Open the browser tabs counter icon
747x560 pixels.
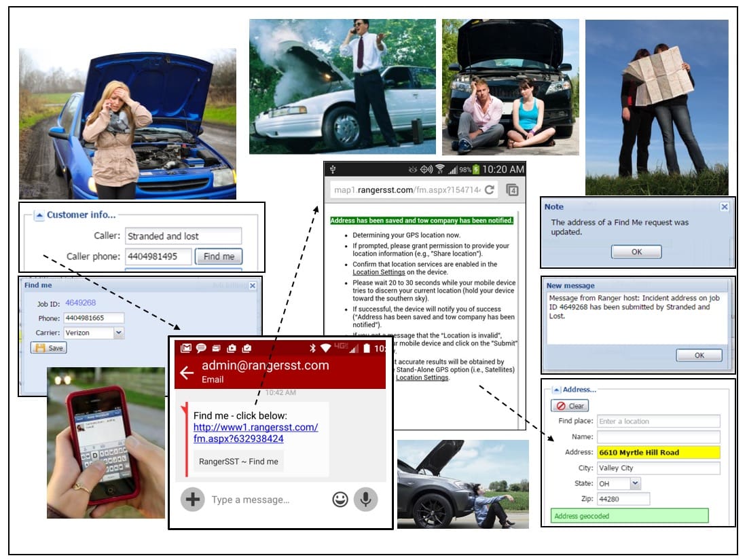(x=512, y=190)
